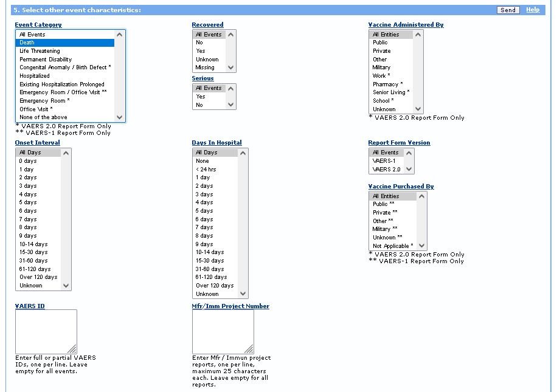The image size is (557, 392).
Task: Select Senior Living administered-by option
Action: click(391, 92)
